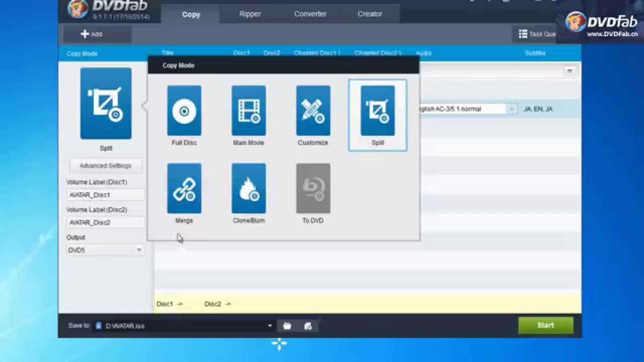This screenshot has height=362, width=644.
Task: Open the output folder browse icon
Action: coord(287,326)
